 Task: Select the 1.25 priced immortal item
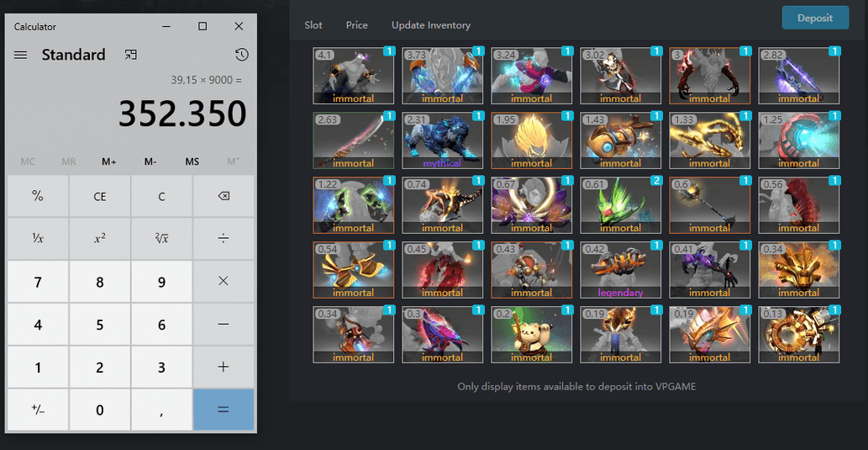(x=799, y=140)
